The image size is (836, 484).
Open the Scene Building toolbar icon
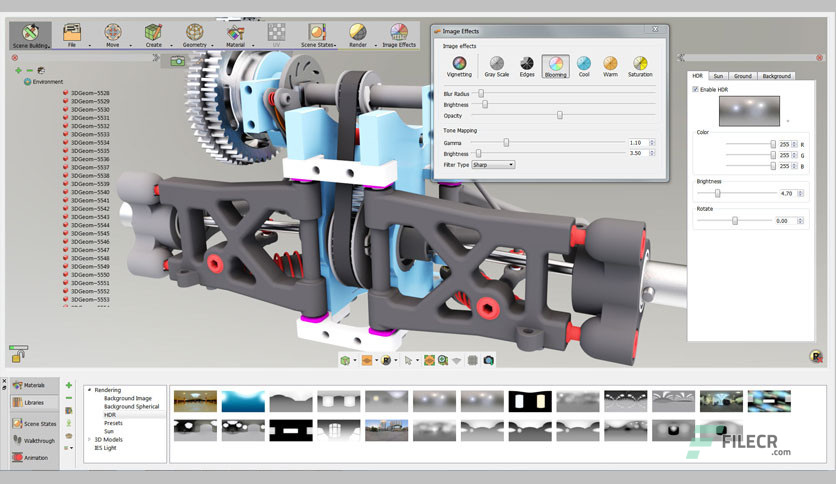coord(30,35)
